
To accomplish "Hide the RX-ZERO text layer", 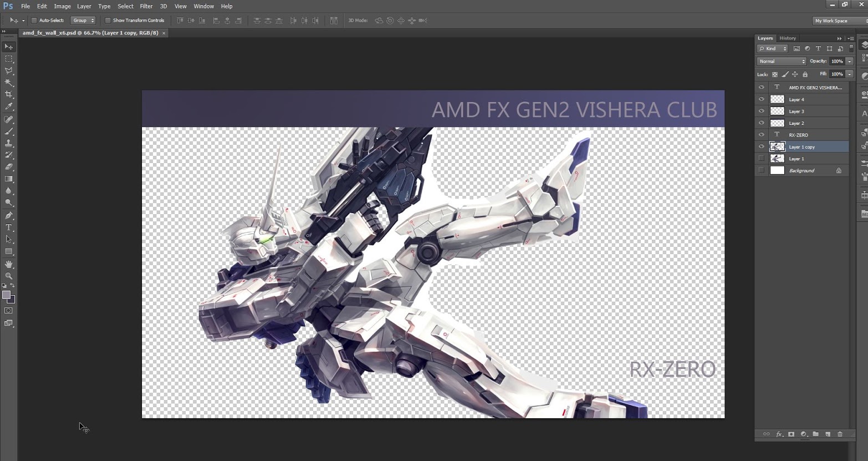I will point(761,135).
